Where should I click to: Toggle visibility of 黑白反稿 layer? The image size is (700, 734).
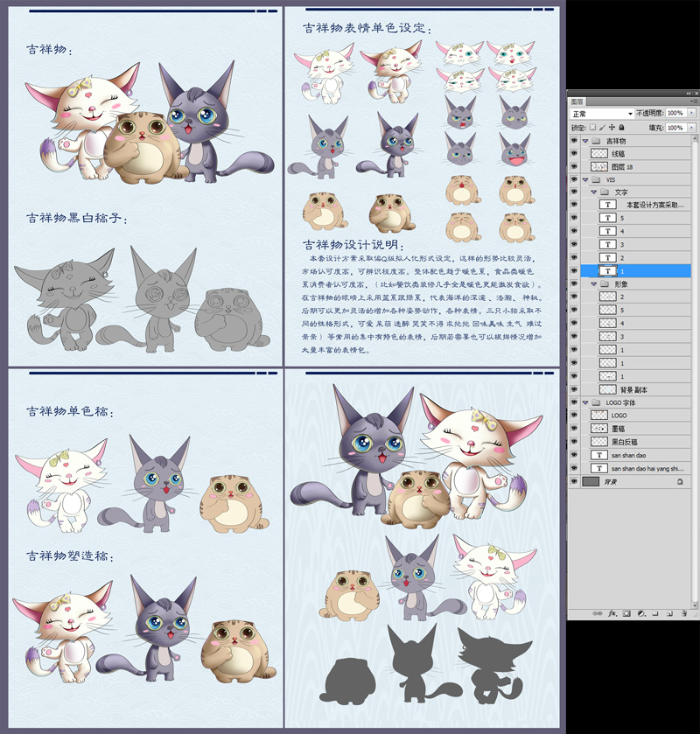[574, 442]
